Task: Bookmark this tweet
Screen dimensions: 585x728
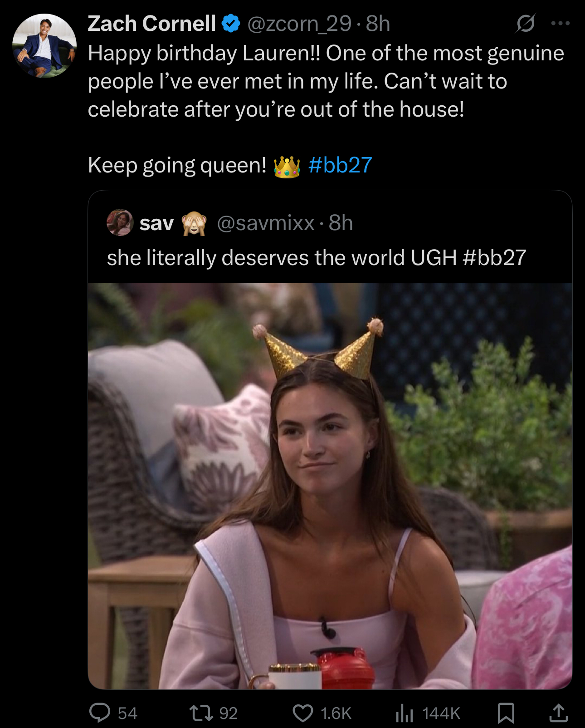Action: (506, 713)
